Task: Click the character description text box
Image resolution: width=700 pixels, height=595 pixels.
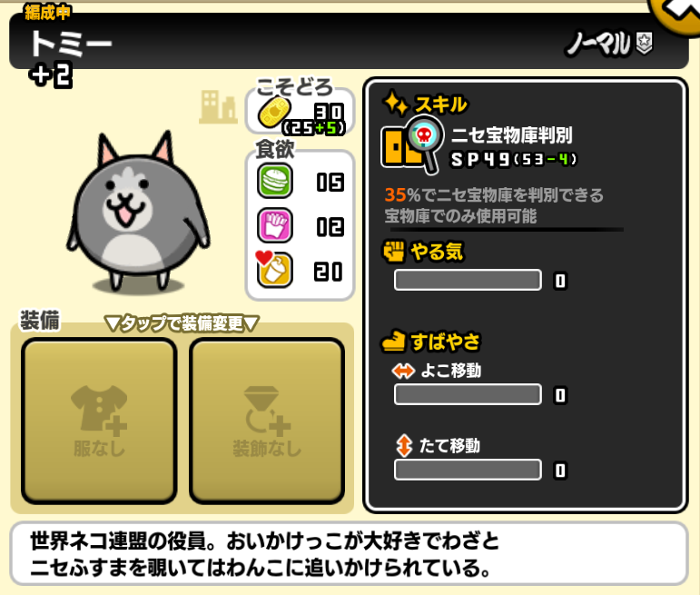Action: 350,553
